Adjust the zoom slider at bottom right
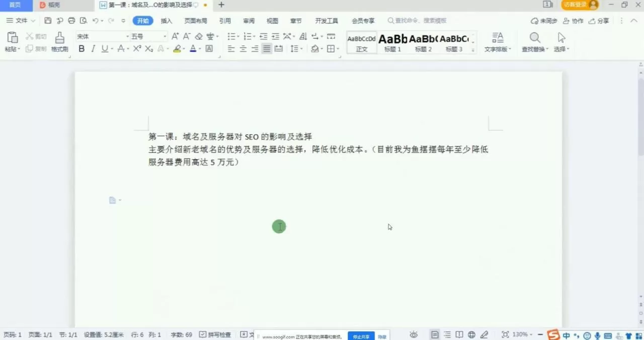 [540, 334]
